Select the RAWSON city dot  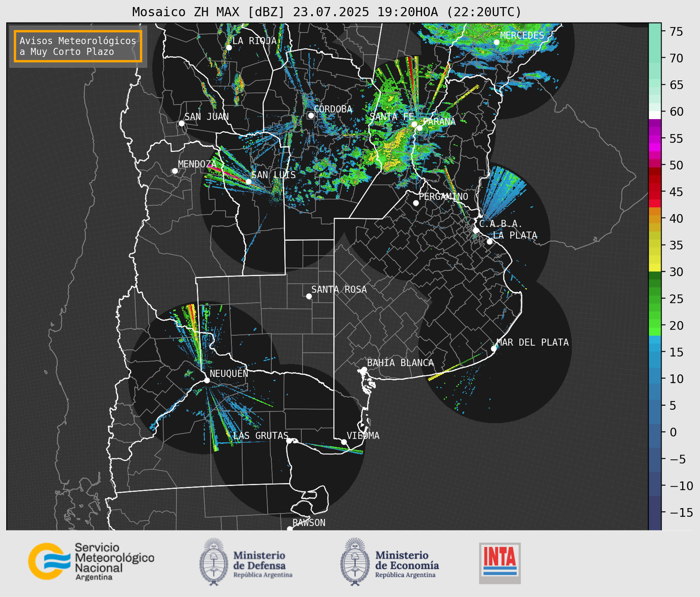point(290,528)
